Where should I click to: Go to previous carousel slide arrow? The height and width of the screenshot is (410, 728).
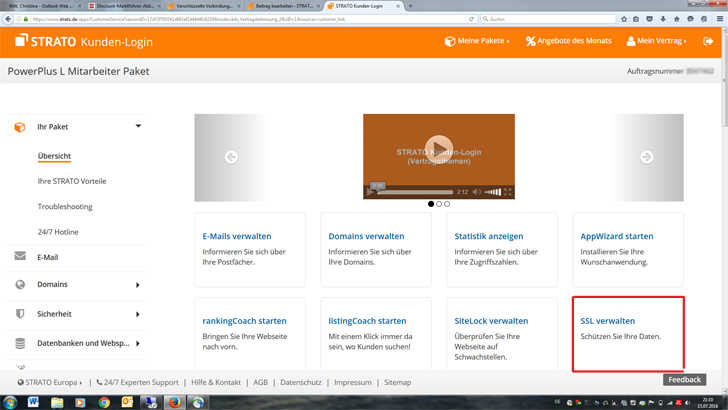(231, 157)
